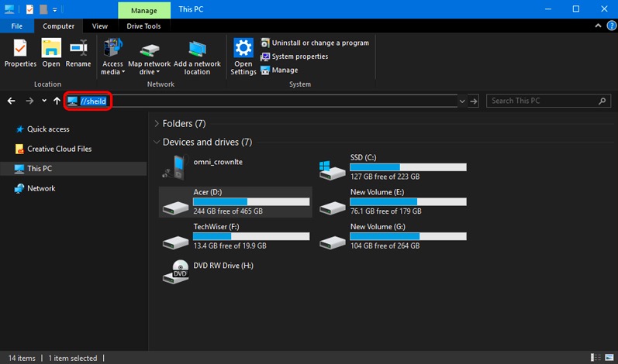Select the SSD (C:) drive icon
The height and width of the screenshot is (364, 618).
(332, 170)
